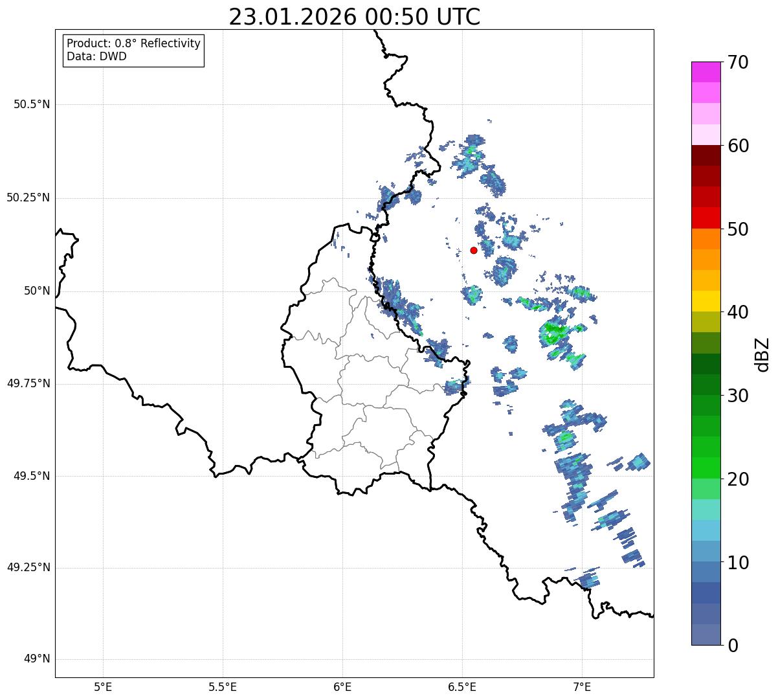The image size is (778, 700).
Task: Click the 6.5°E longitude label
Action: point(462,687)
